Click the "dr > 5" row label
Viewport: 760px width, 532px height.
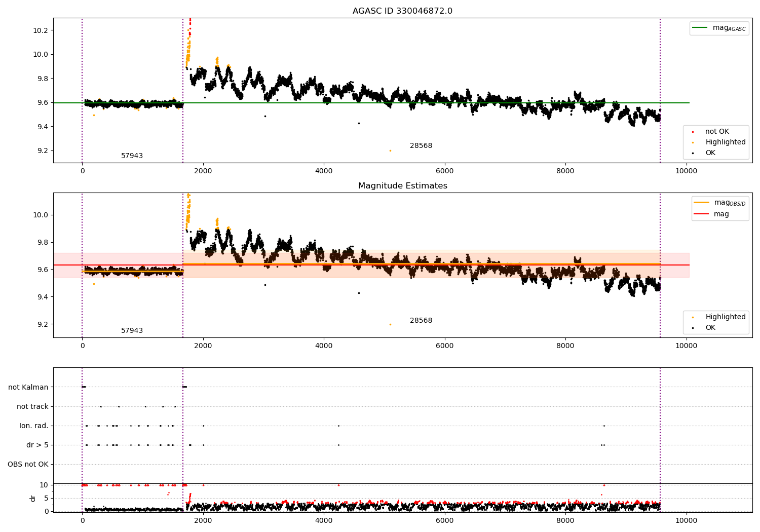(37, 445)
